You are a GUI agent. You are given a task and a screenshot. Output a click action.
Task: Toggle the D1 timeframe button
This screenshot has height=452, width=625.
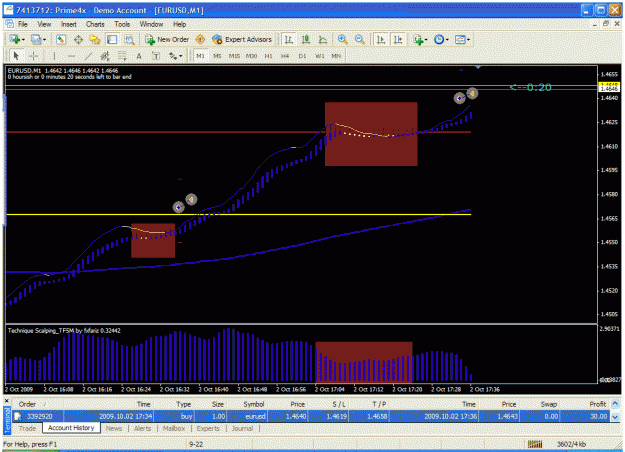[x=302, y=56]
